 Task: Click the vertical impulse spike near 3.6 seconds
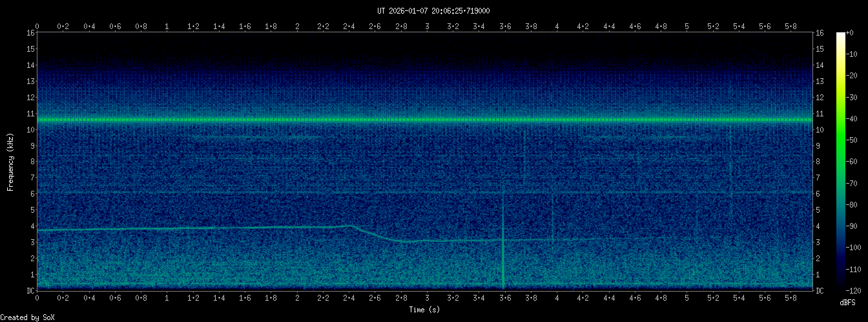(503, 259)
